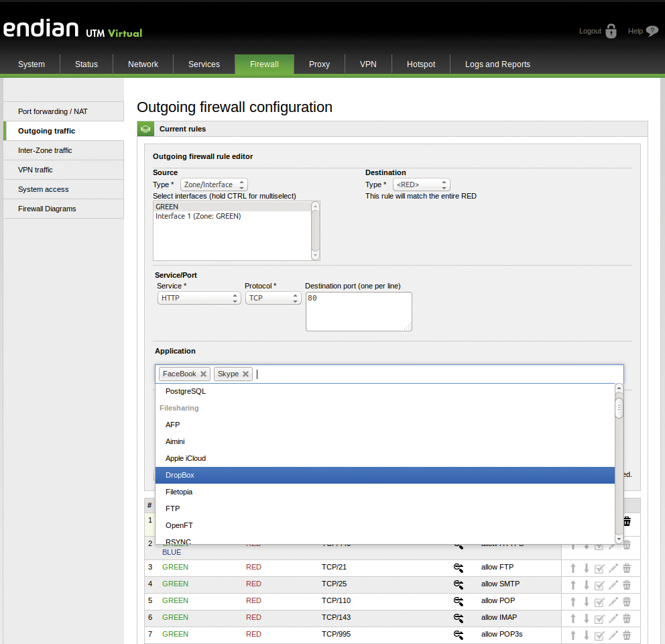Choose DropBox from the application list
The width and height of the screenshot is (665, 644).
385,475
